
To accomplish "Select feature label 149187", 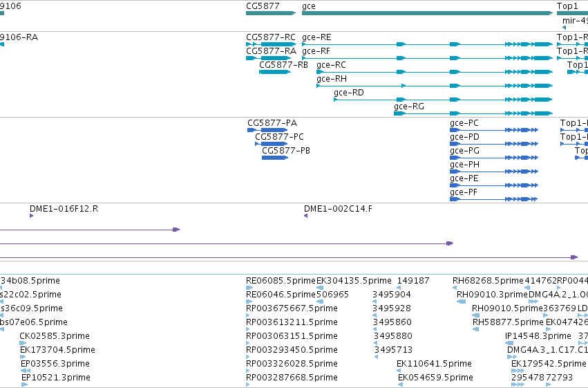I will [x=413, y=281].
